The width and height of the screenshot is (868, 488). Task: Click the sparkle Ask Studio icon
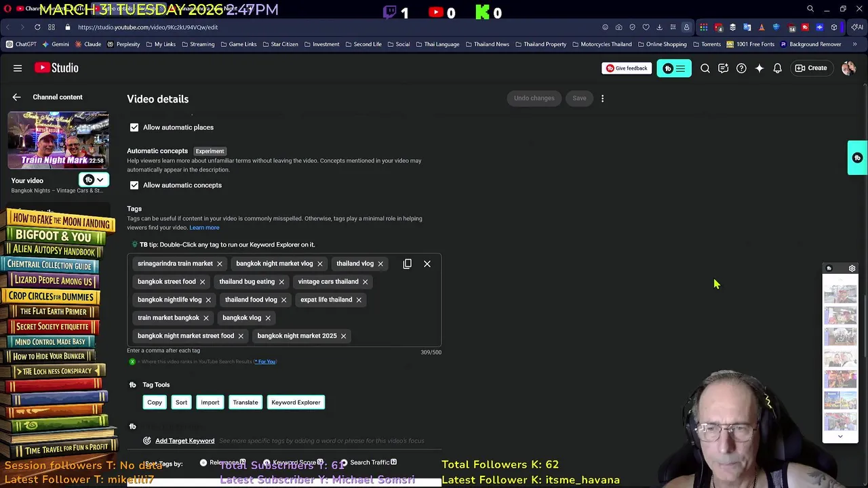click(x=759, y=68)
